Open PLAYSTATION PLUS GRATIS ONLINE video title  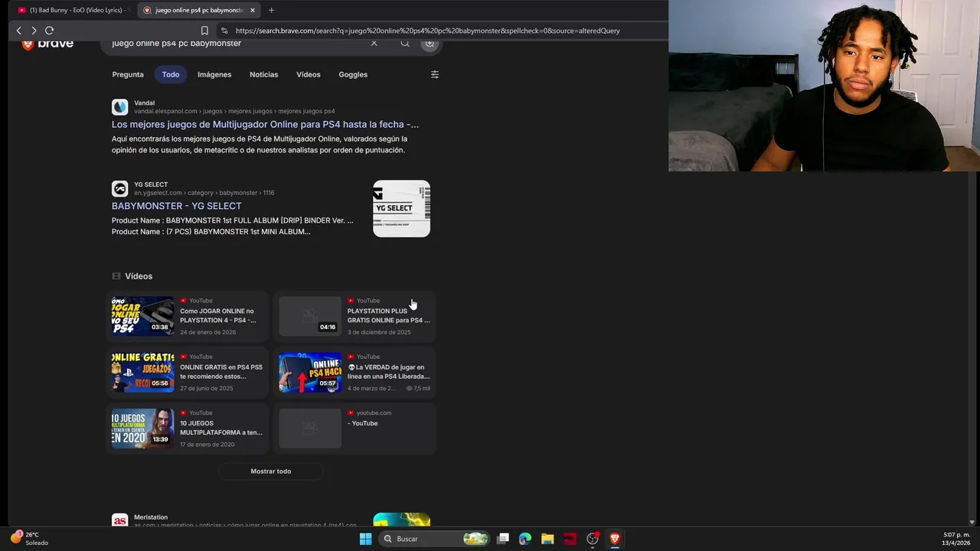point(388,315)
